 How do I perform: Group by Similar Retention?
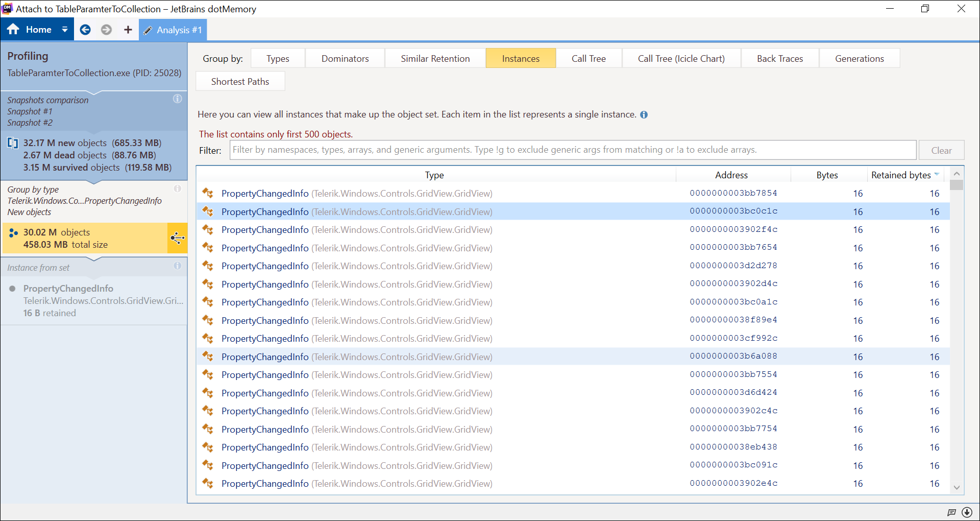tap(435, 58)
